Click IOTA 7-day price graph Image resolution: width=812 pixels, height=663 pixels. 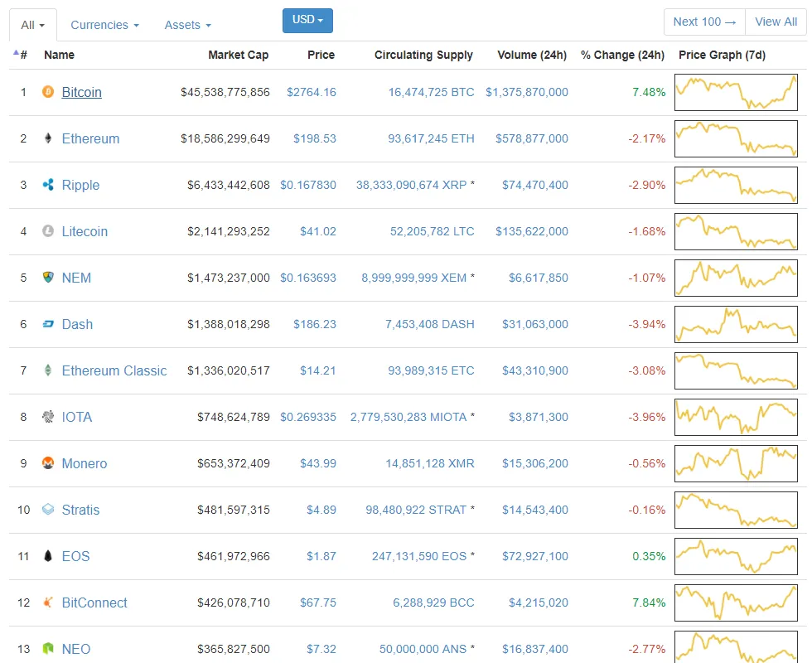coord(736,417)
